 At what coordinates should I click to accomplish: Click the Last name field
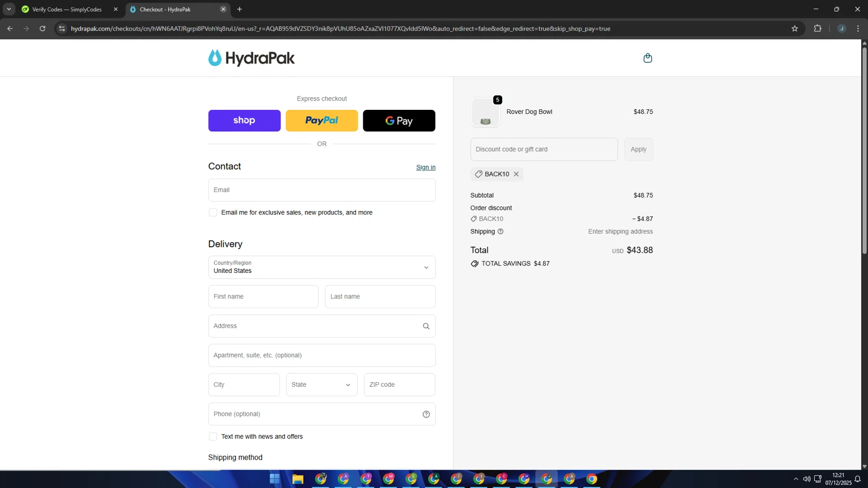[x=380, y=297]
